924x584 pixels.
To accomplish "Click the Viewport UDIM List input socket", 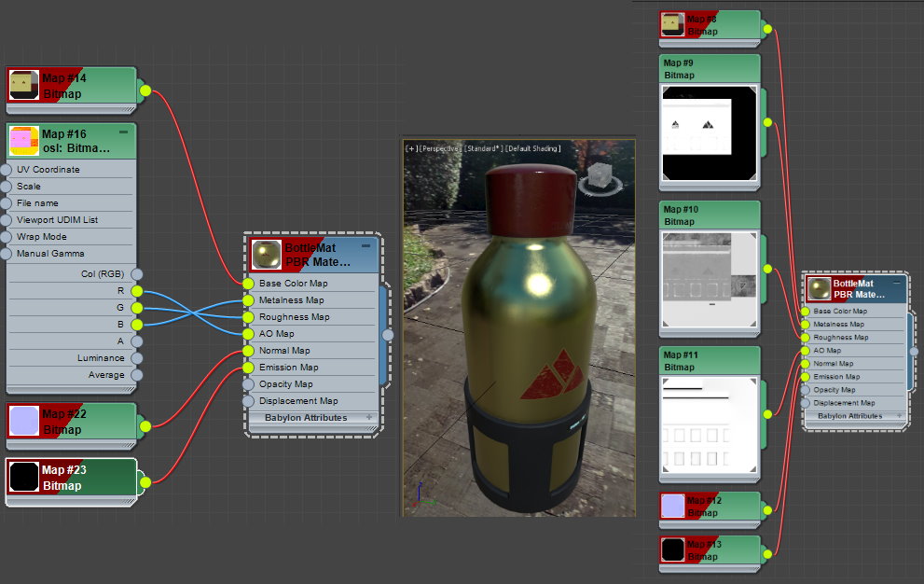I will click(6, 220).
